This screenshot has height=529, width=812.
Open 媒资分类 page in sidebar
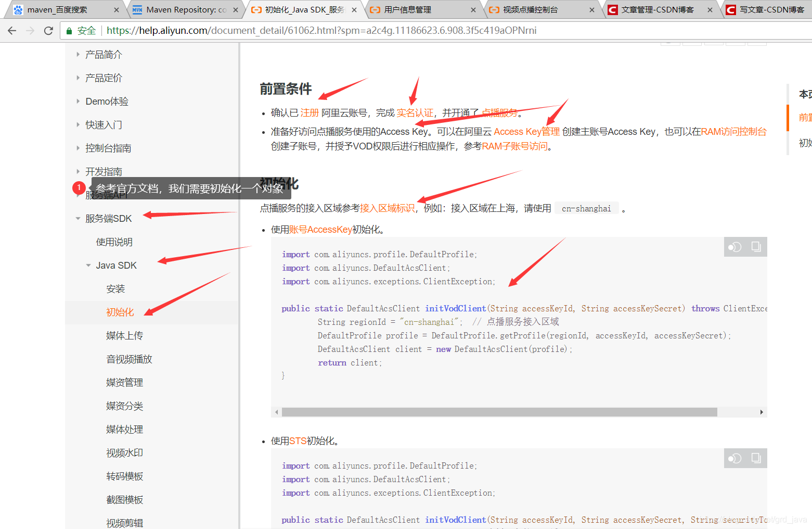[124, 406]
